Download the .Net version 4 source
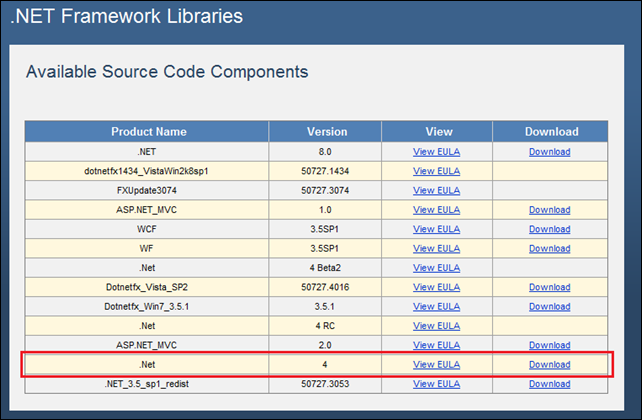Screen dimensions: 642x420 (549, 364)
